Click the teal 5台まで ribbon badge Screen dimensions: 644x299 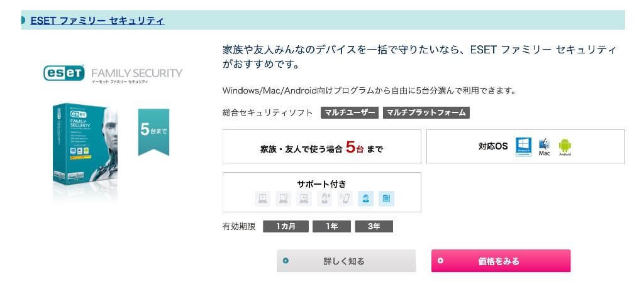pos(153,131)
